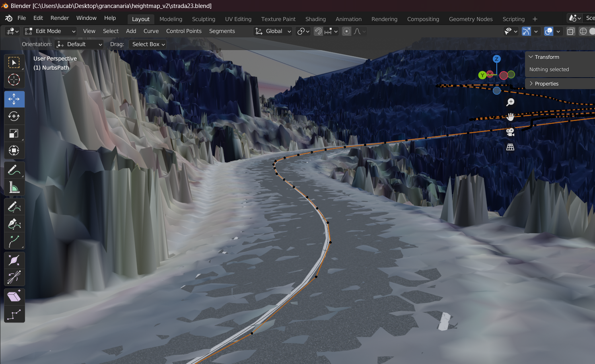The width and height of the screenshot is (595, 364).
Task: Switch to the UV Editing tab
Action: [238, 19]
